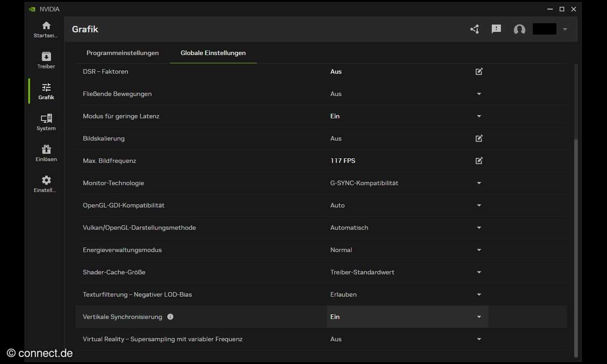Click the 117 FPS value
607x364 pixels.
[343, 161]
